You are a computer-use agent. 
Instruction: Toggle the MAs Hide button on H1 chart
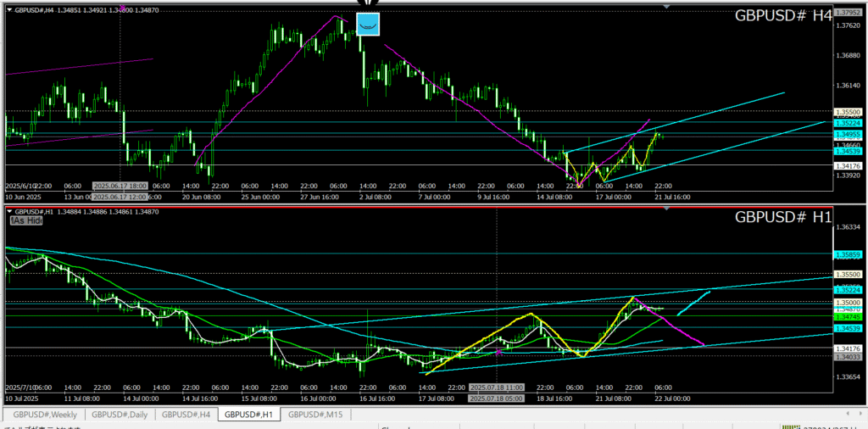[x=26, y=220]
